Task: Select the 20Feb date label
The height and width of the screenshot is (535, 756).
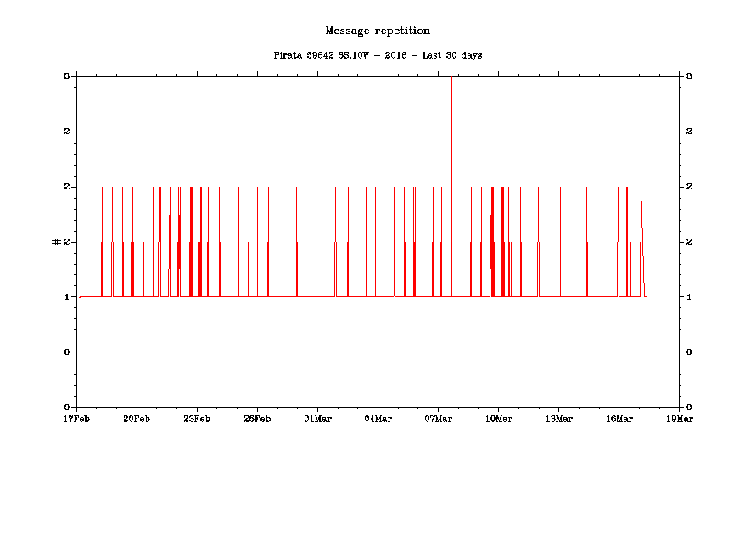Action: 137,419
